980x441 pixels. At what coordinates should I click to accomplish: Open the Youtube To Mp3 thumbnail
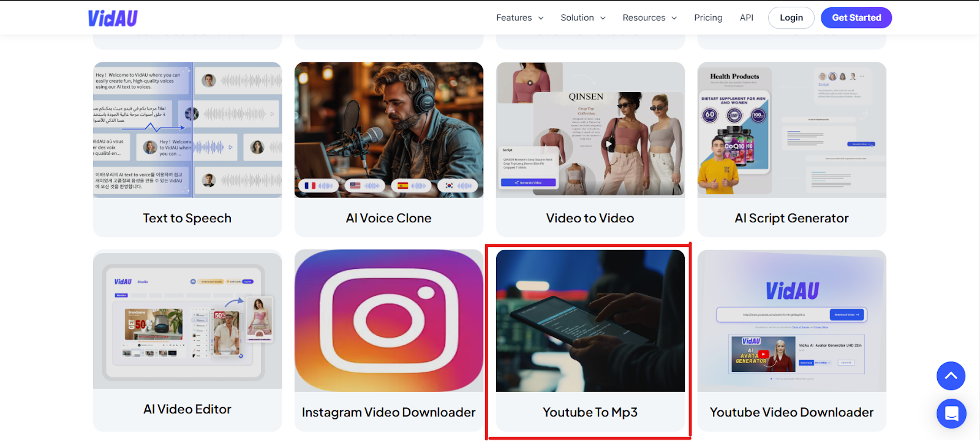[x=590, y=321]
